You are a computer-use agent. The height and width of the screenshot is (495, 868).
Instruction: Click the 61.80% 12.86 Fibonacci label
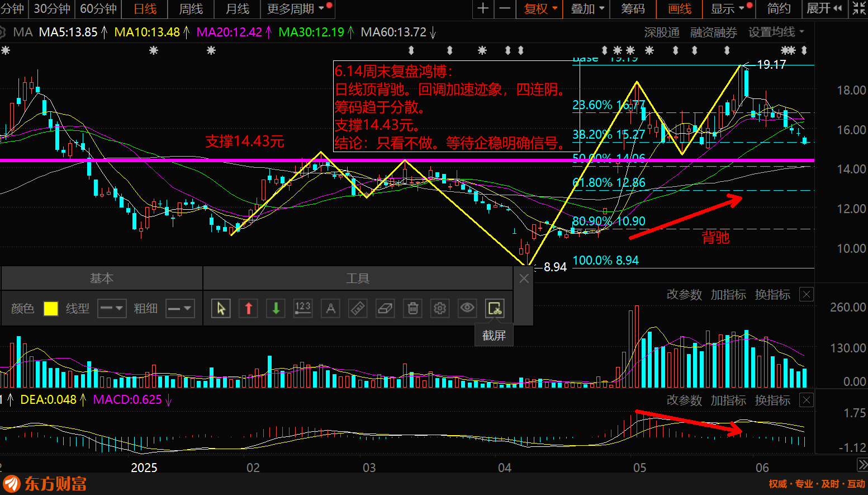609,183
